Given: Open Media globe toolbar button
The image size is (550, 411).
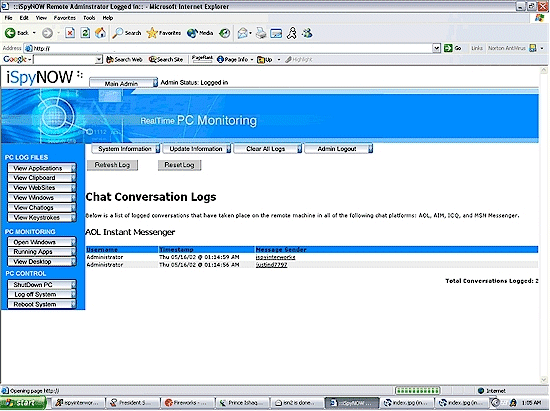Looking at the screenshot, I should 200,33.
